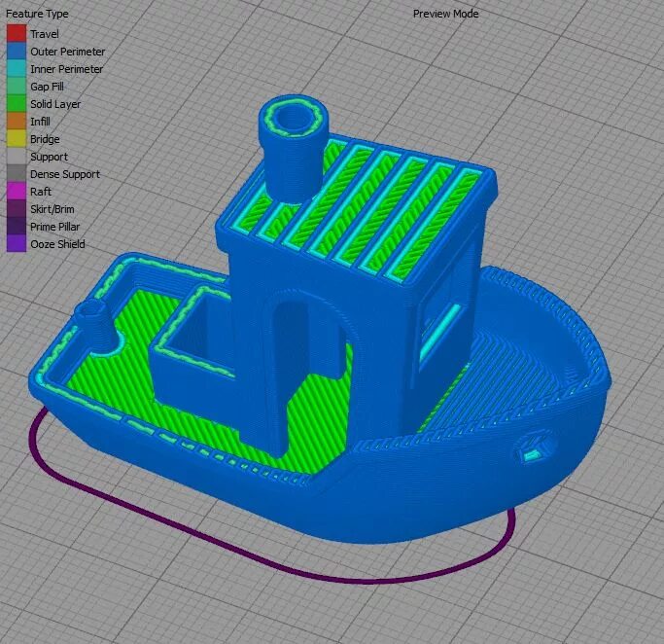Image resolution: width=664 pixels, height=644 pixels.
Task: Click the 'Feature Type' legend heading
Action: click(x=37, y=14)
